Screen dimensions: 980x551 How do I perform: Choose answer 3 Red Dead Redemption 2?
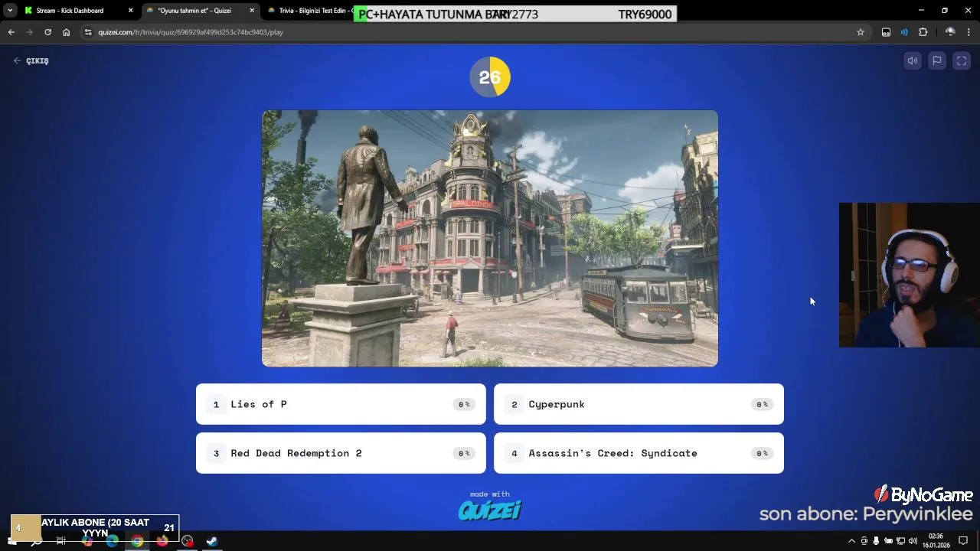click(x=341, y=453)
